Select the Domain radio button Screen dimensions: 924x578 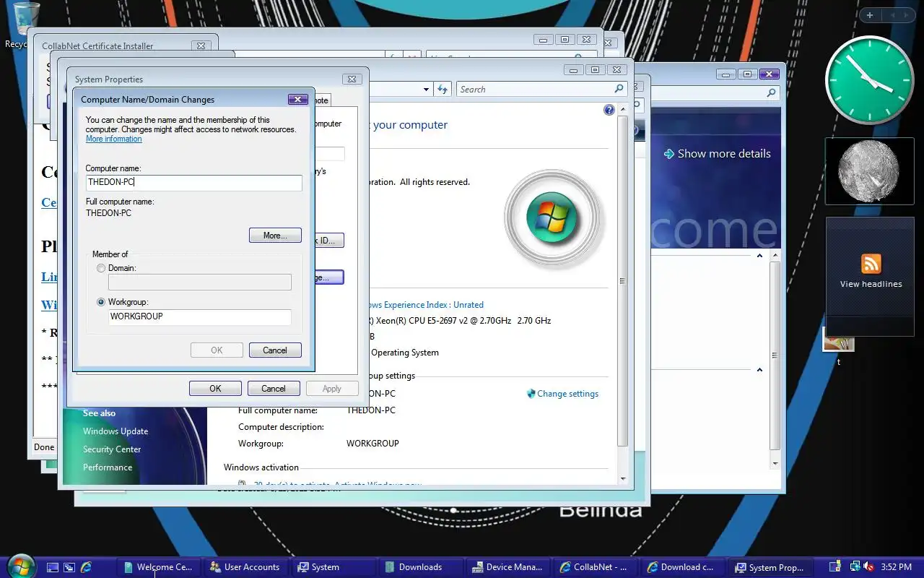101,268
